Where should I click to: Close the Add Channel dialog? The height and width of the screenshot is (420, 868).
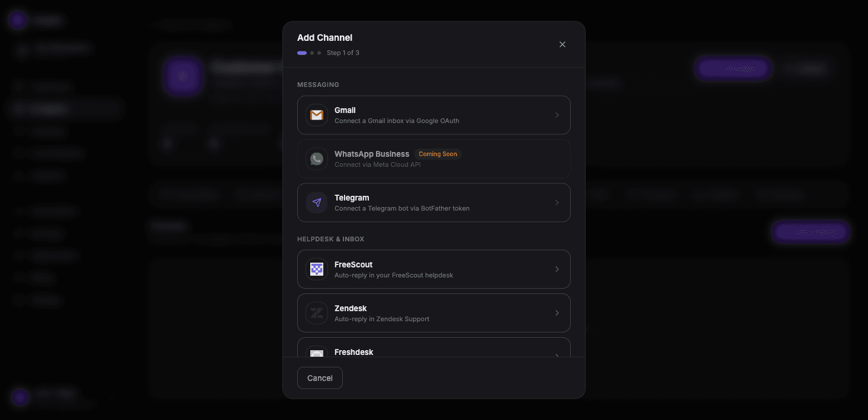[562, 44]
